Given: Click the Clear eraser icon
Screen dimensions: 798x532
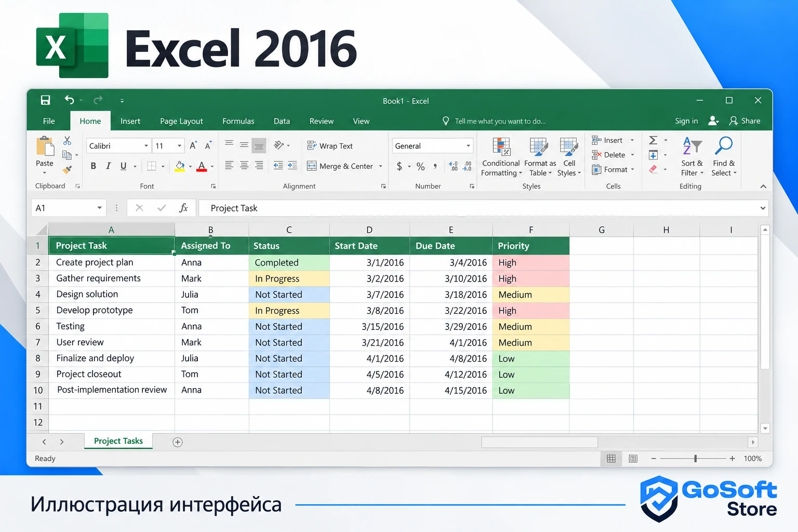Looking at the screenshot, I should [x=654, y=169].
